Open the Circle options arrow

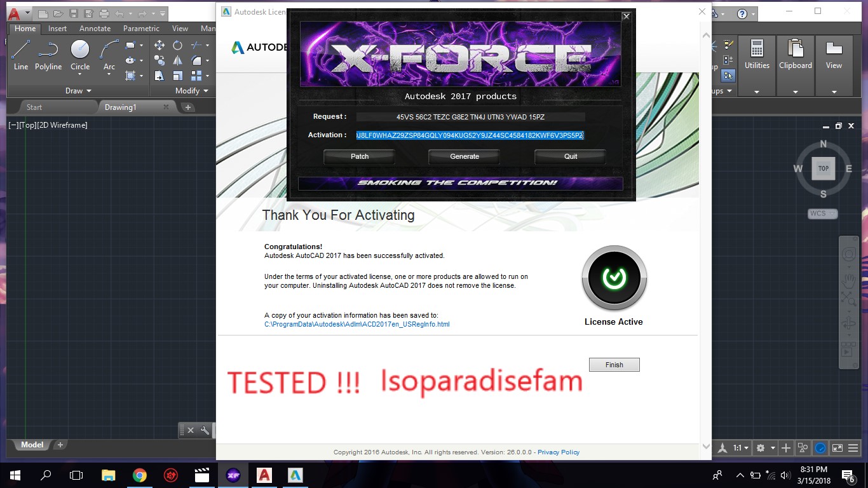coord(80,74)
